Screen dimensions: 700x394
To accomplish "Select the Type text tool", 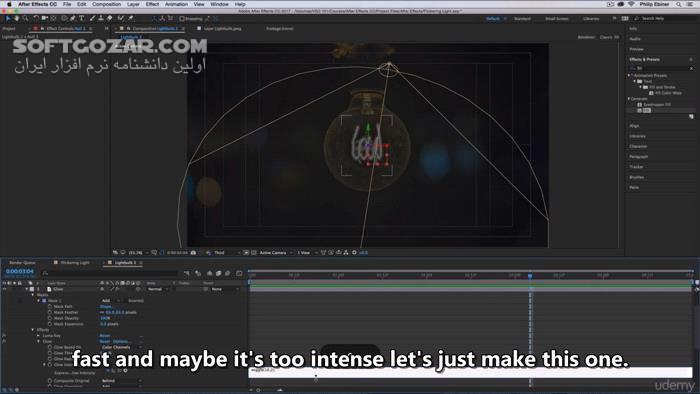I will 81,18.
